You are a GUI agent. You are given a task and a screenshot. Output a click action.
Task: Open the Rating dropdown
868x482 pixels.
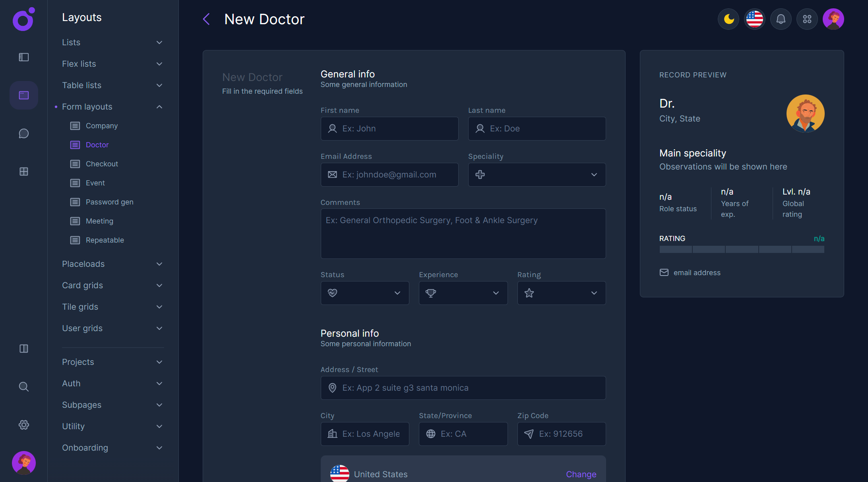(x=561, y=293)
